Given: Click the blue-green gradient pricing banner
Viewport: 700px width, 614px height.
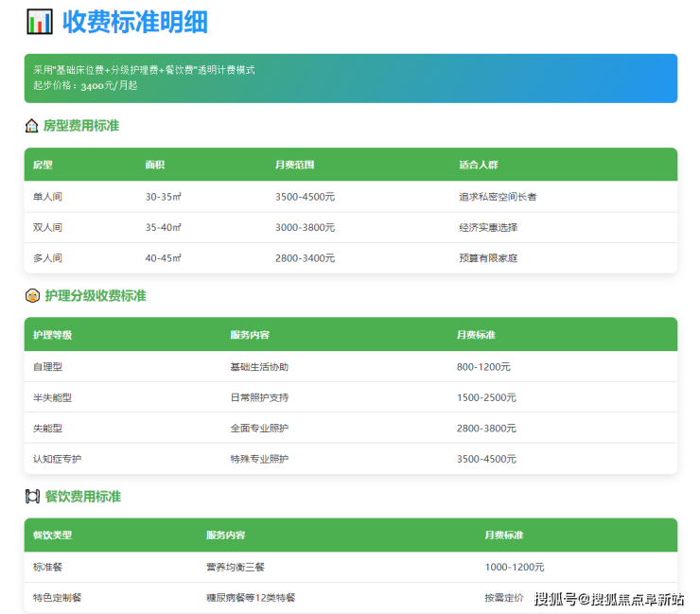Looking at the screenshot, I should pyautogui.click(x=350, y=78).
